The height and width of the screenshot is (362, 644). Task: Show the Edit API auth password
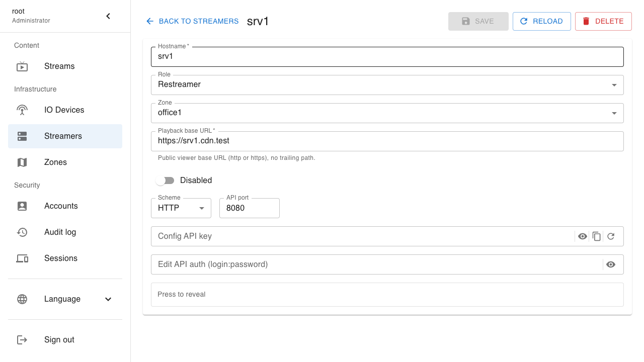pos(611,264)
